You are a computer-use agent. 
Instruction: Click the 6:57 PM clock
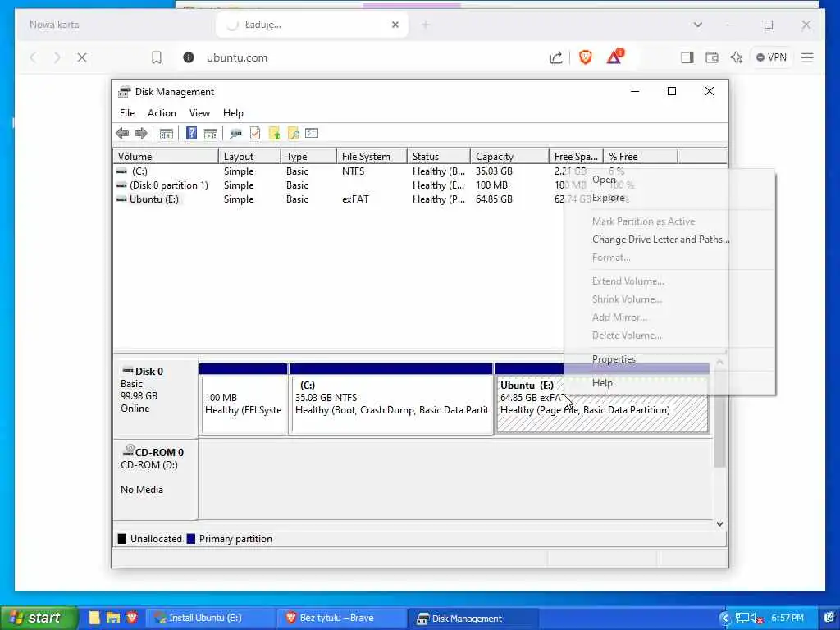tap(787, 619)
